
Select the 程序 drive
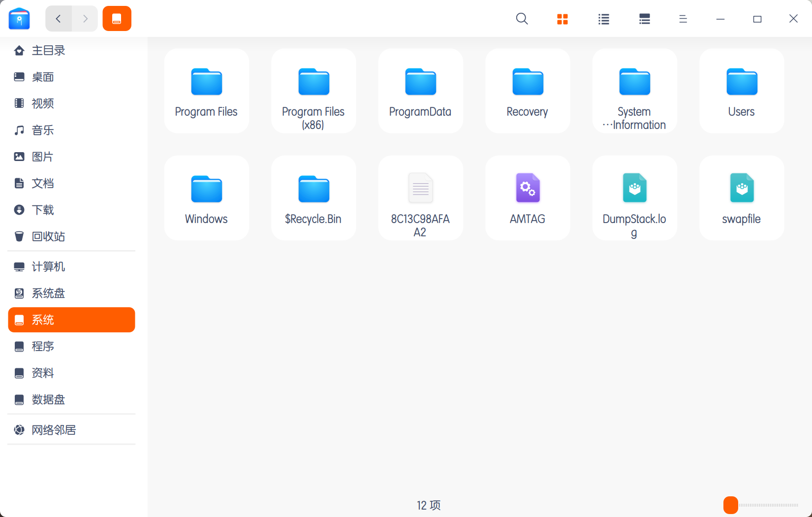click(x=71, y=346)
